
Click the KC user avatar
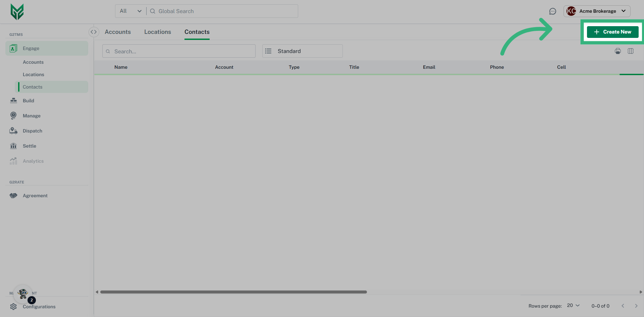click(571, 11)
